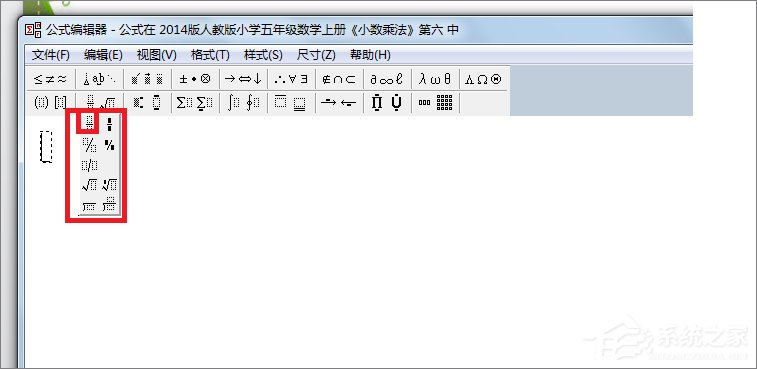Open the 帮助(H) menu
The width and height of the screenshot is (757, 369).
[x=370, y=55]
